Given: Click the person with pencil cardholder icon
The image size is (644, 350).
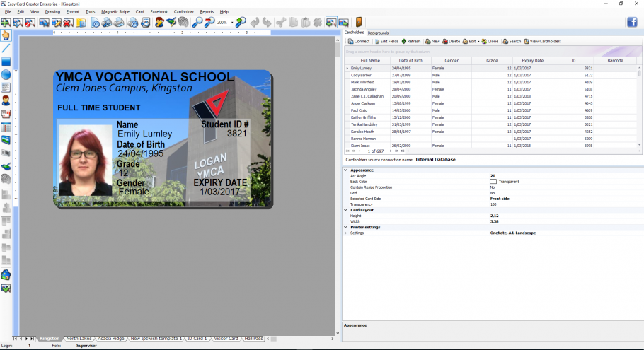Looking at the screenshot, I should pos(159,22).
